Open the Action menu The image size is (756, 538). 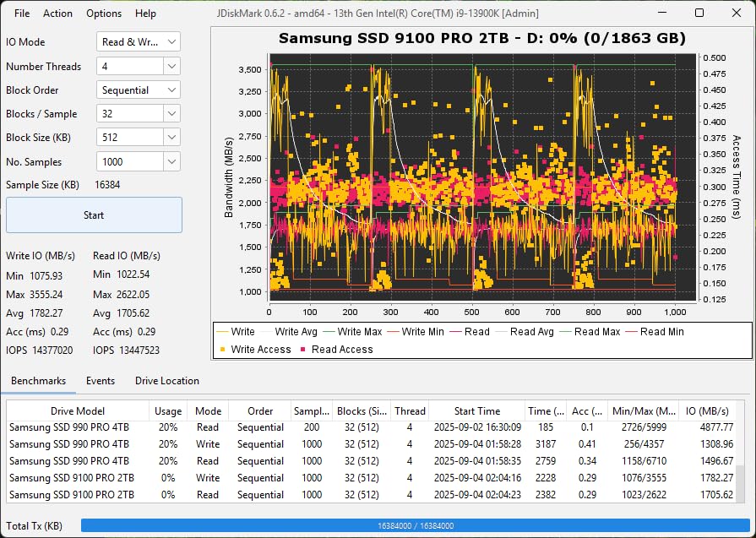click(x=57, y=13)
